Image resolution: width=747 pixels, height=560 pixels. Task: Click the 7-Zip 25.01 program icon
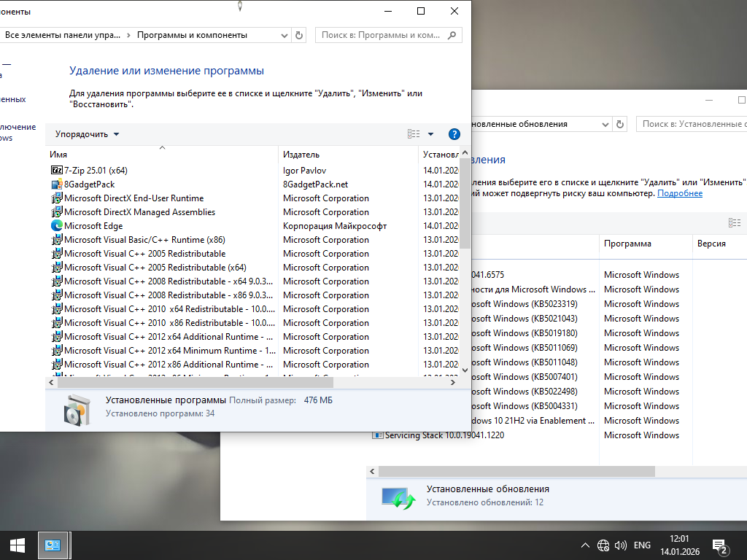pyautogui.click(x=57, y=171)
